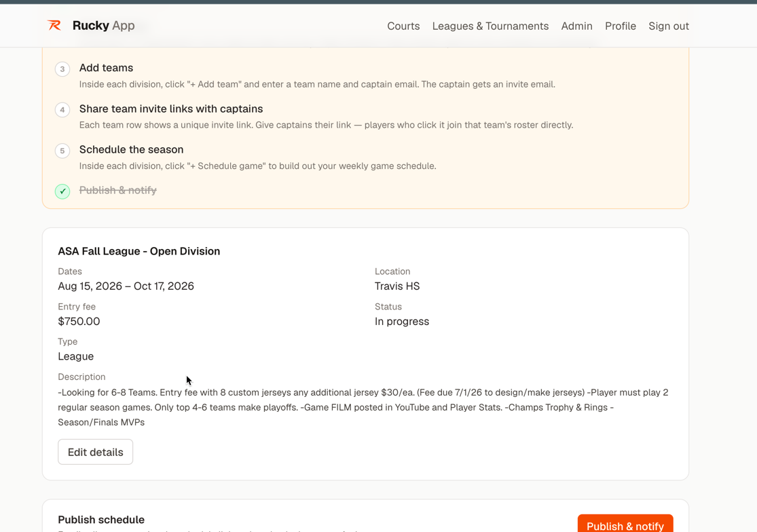Screen dimensions: 757x532
Task: Click the Status field label
Action: pyautogui.click(x=388, y=307)
